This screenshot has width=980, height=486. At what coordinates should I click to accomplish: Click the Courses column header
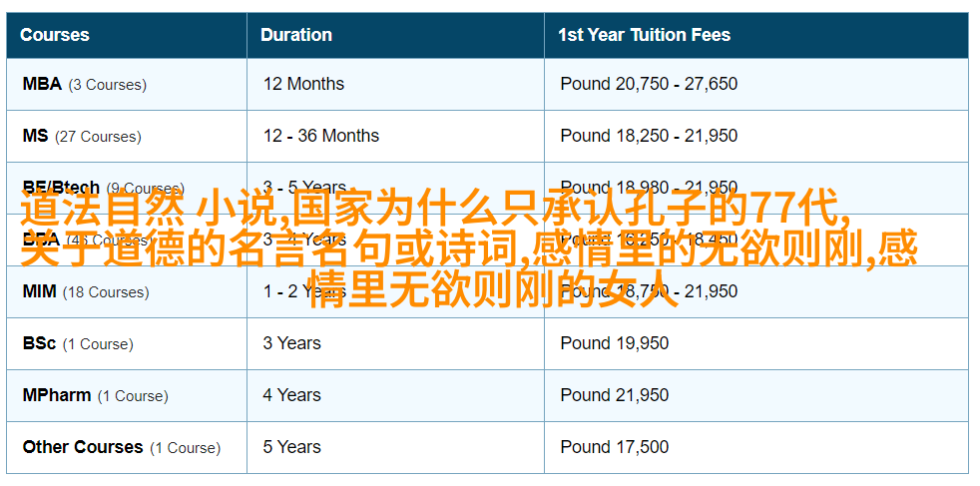tap(54, 35)
